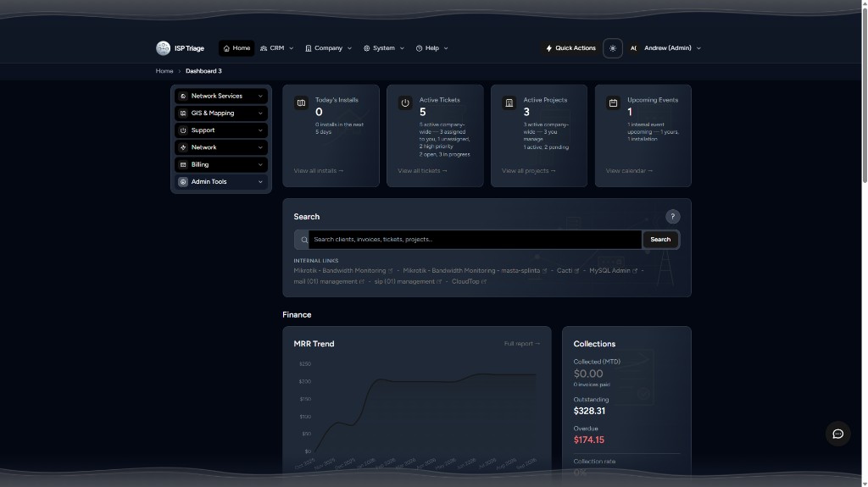This screenshot has width=868, height=487.
Task: Open Mikrotik Bandwidth Monitoring masta-splinta link
Action: tap(475, 271)
